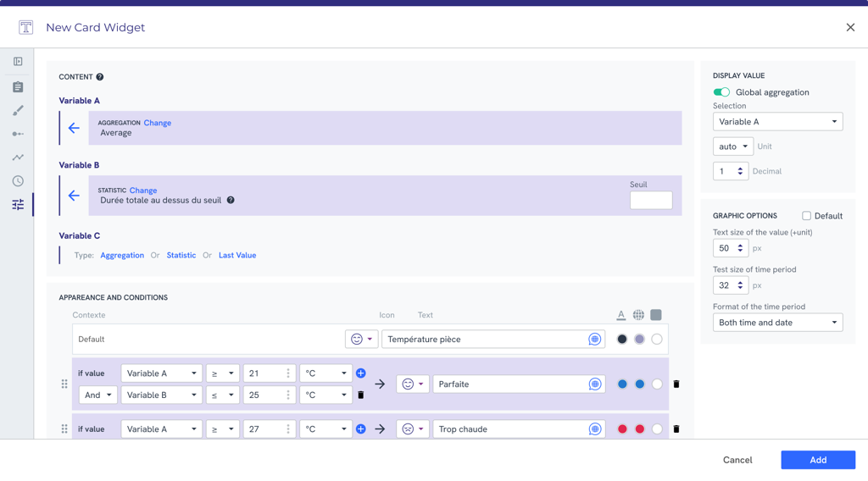Open the °C unit dropdown next to 21

click(x=325, y=373)
